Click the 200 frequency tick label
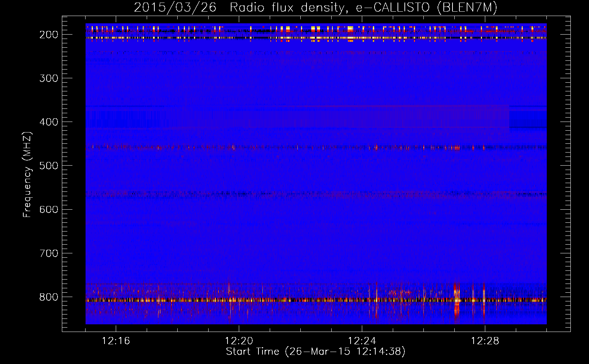 click(49, 35)
